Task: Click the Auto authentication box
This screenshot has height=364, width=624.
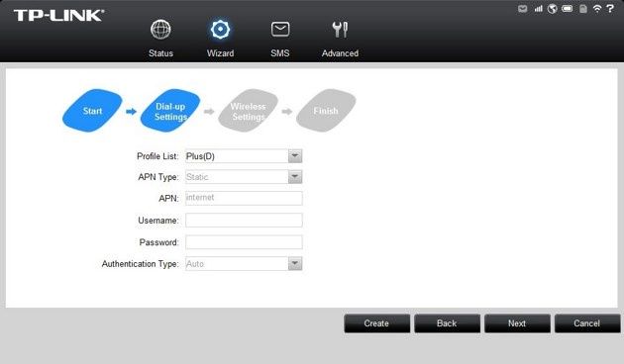Action: [x=244, y=263]
